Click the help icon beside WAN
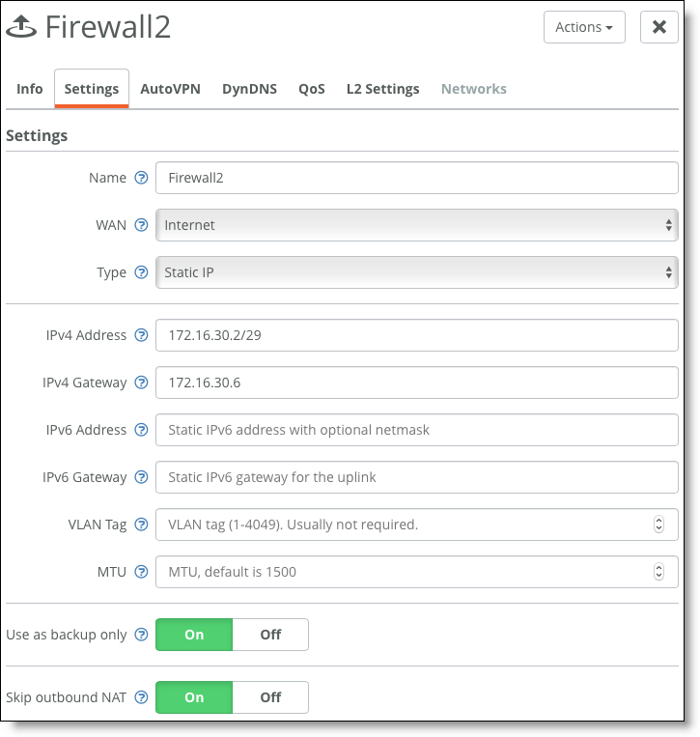 click(141, 225)
